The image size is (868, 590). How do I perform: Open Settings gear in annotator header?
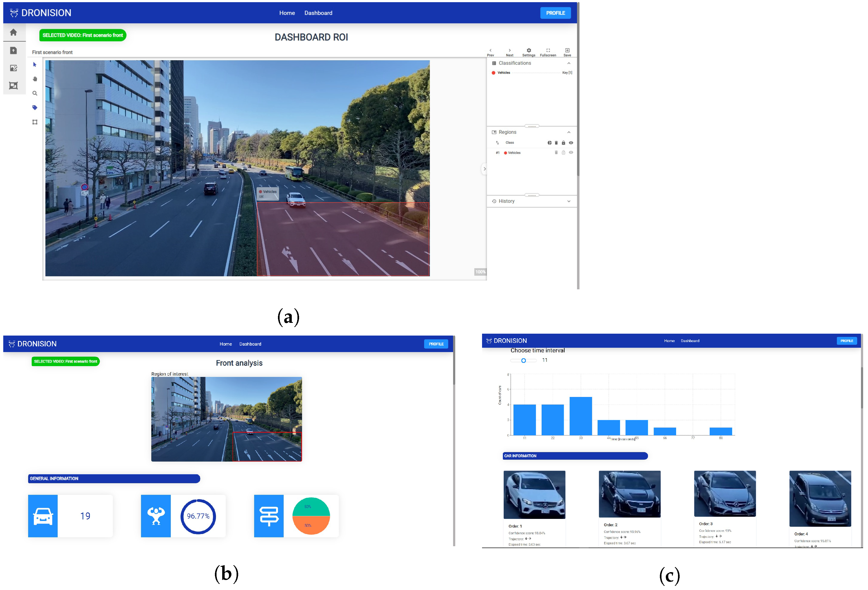click(529, 50)
